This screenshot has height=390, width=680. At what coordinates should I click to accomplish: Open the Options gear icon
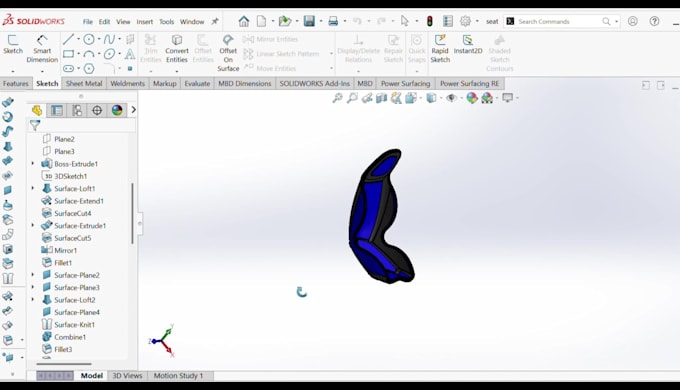[x=465, y=21]
